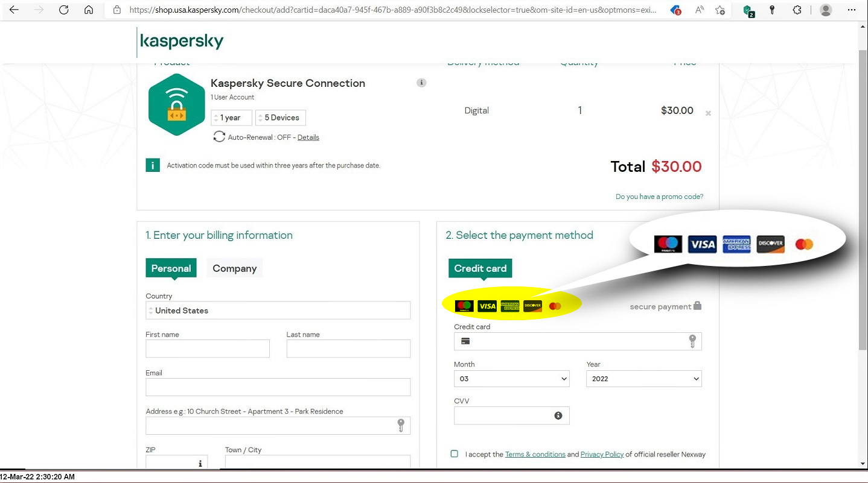Open Kaspersky Protection extension icon
The width and height of the screenshot is (868, 483).
point(748,10)
